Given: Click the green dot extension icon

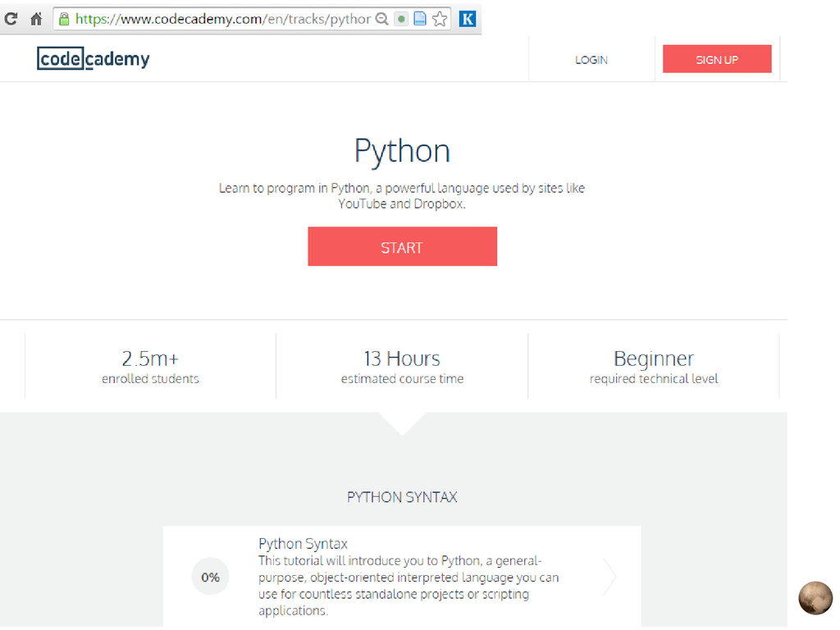Looking at the screenshot, I should 400,20.
